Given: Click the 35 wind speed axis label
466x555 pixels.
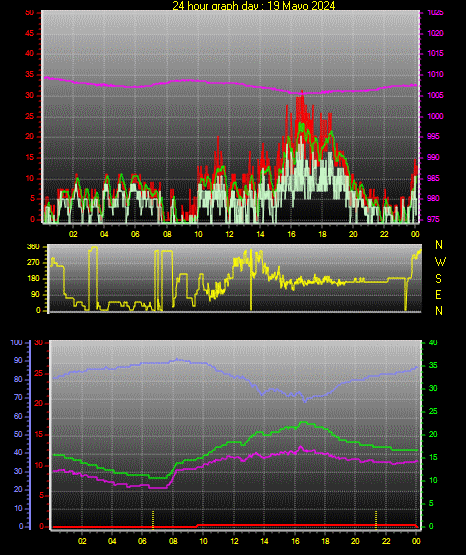Looking at the screenshot, I should click(29, 75).
